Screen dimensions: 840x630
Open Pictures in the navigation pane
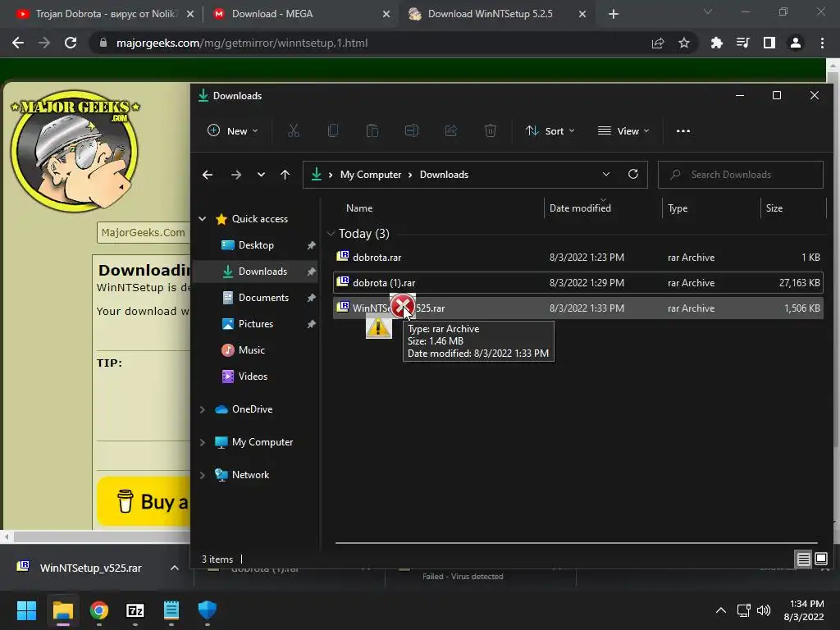coord(256,323)
